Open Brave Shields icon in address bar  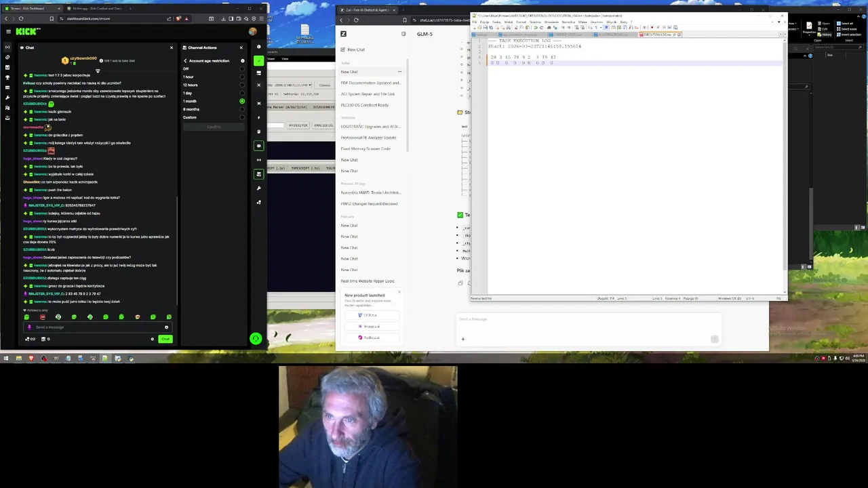coord(178,19)
